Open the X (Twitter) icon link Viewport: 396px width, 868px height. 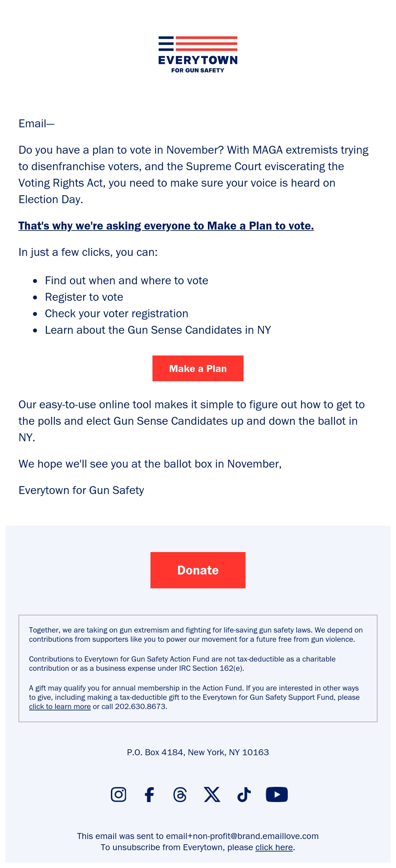click(x=212, y=794)
